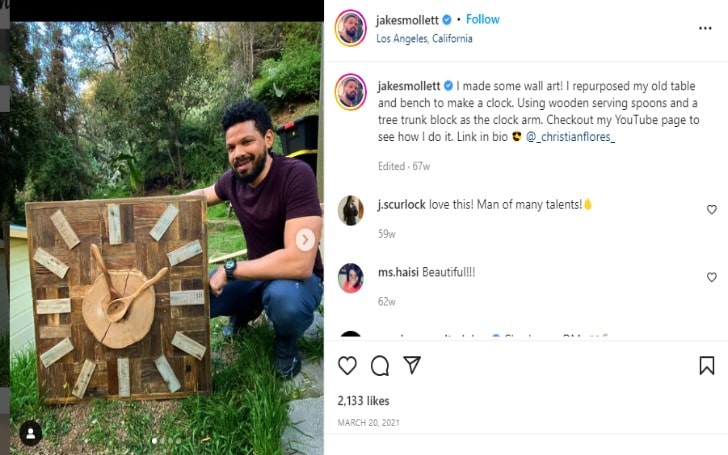
Task: Open comment bubble icon
Action: click(380, 366)
